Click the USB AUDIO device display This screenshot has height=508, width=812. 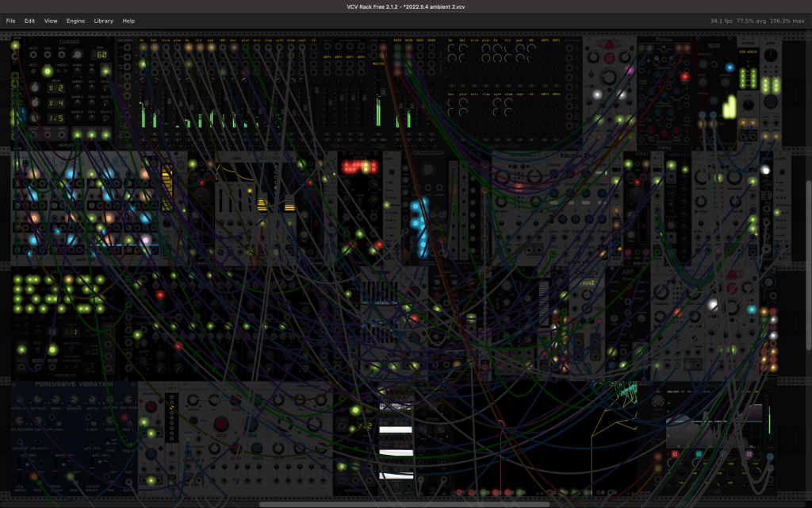click(749, 52)
